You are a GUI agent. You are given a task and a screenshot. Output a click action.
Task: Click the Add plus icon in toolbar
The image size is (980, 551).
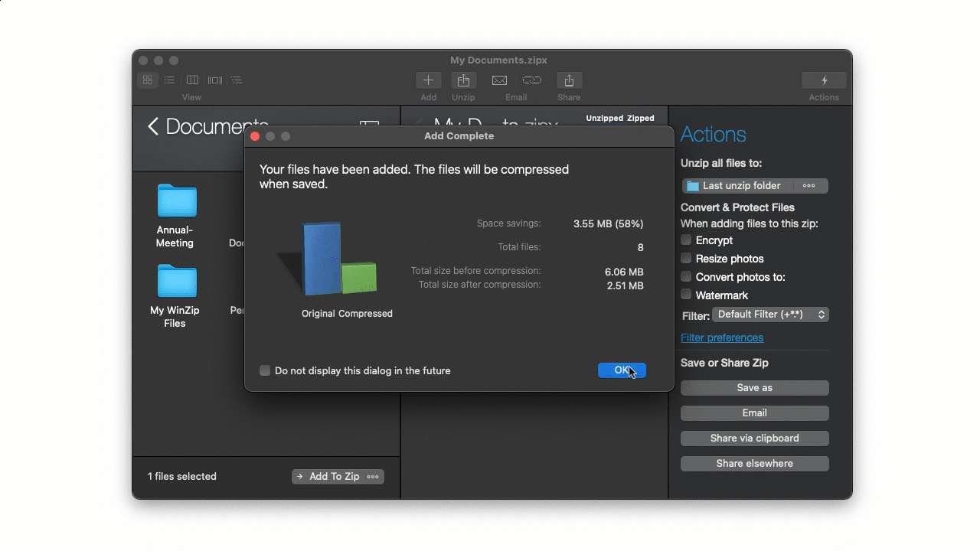tap(428, 80)
